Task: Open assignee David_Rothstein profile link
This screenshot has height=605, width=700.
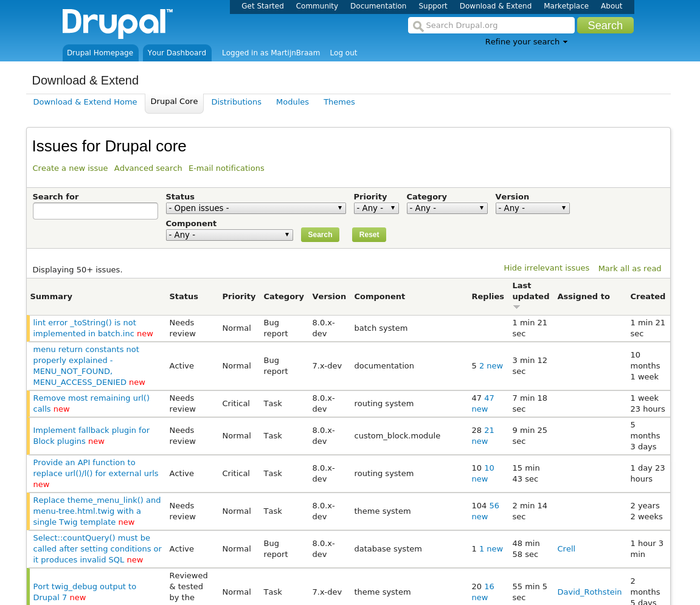Action: coord(589,592)
